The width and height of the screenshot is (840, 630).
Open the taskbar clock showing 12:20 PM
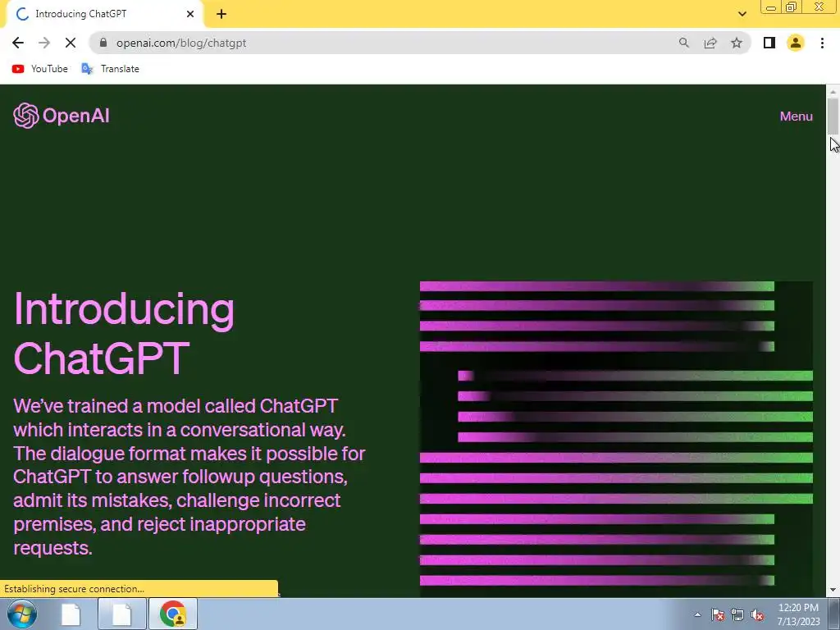[798, 614]
